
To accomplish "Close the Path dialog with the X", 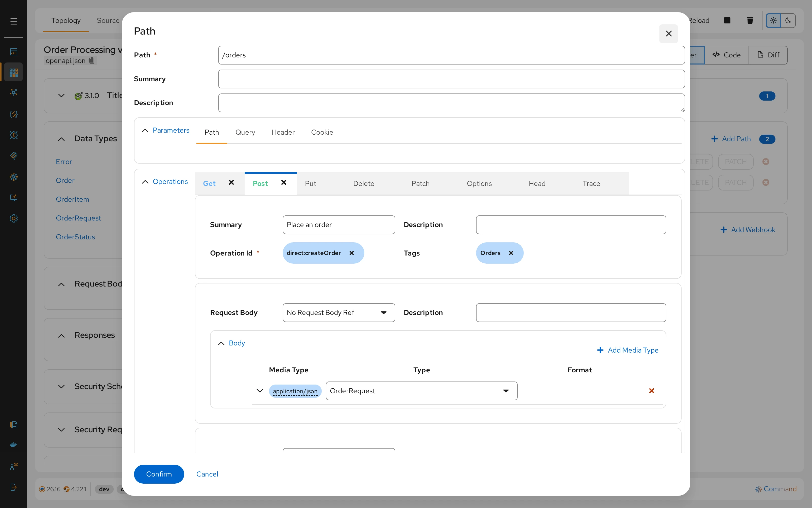I will 668,34.
